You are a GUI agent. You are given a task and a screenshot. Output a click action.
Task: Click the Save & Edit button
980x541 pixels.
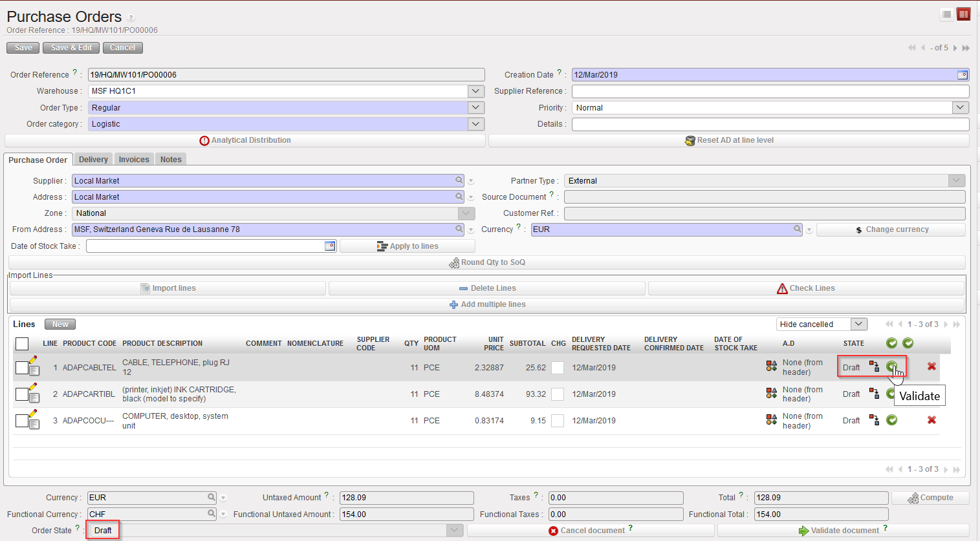[71, 48]
